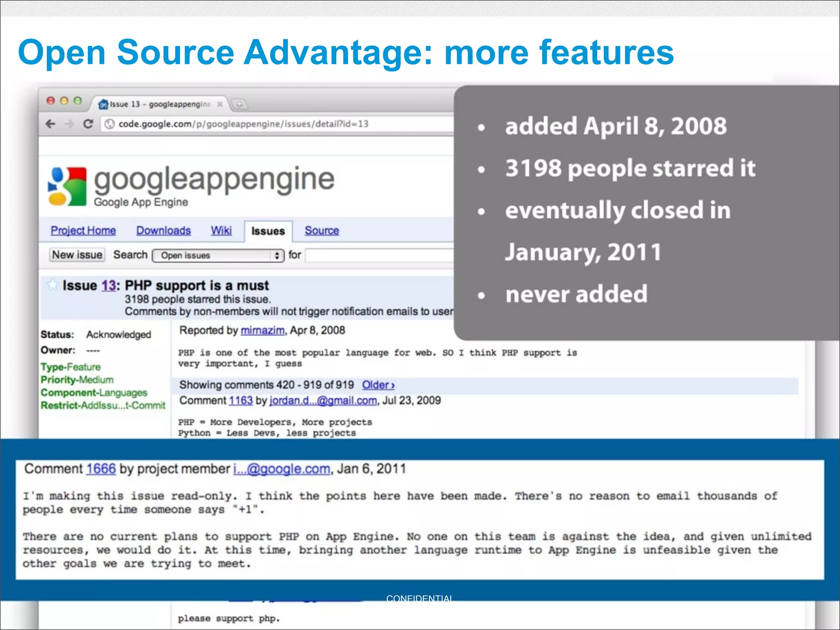
Task: Click the Priority-Medium label
Action: pos(77,380)
